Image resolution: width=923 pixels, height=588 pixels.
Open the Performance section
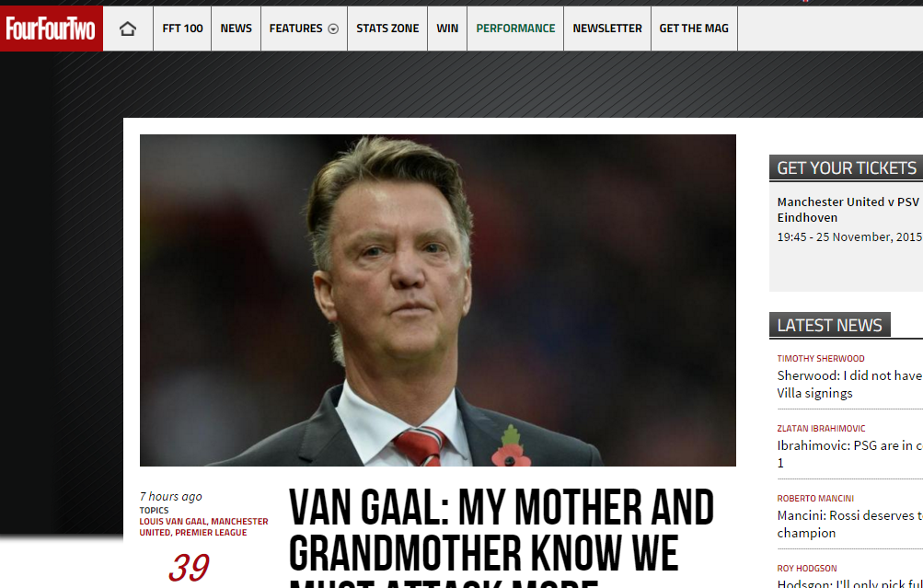click(515, 29)
